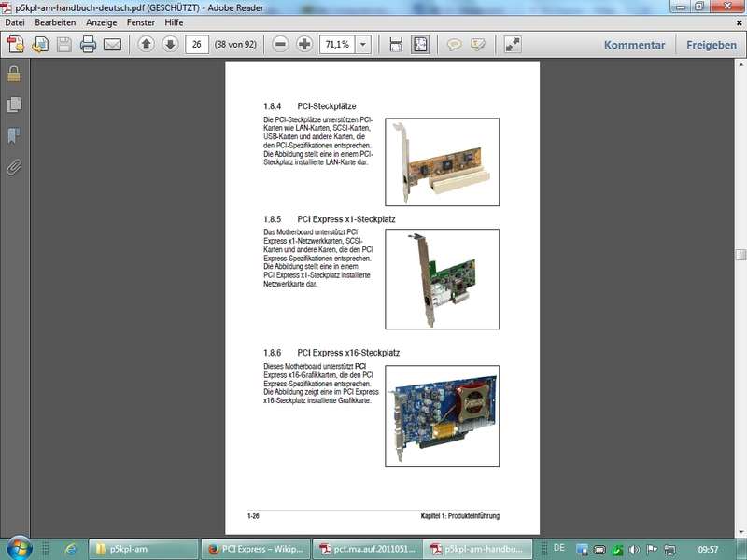Go to next page with the down arrow
The height and width of the screenshot is (560, 747).
pos(170,44)
